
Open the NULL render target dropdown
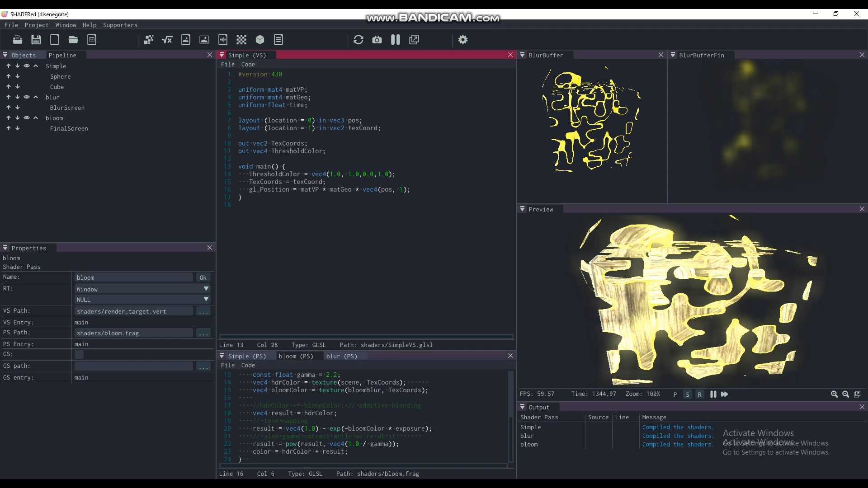(x=143, y=300)
